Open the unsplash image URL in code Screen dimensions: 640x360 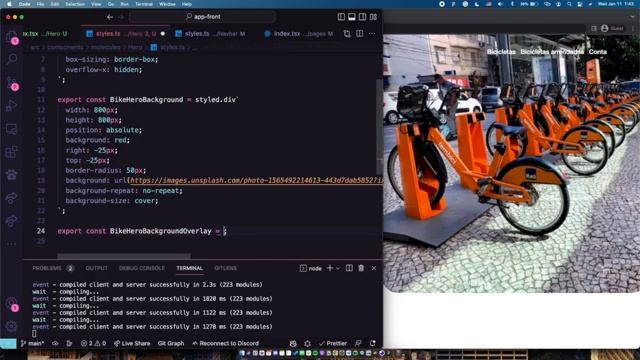pyautogui.click(x=256, y=180)
